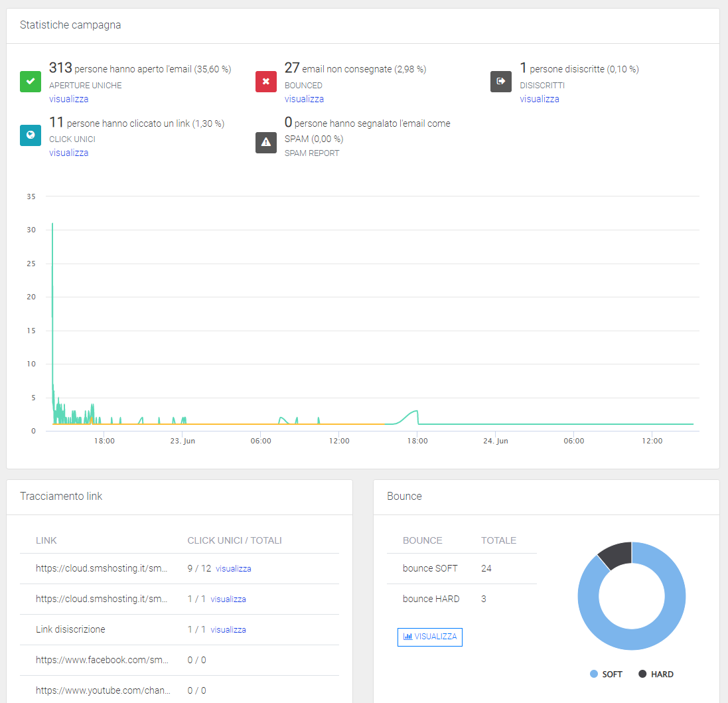The width and height of the screenshot is (728, 703).
Task: Click the red bounced X icon
Action: point(266,82)
